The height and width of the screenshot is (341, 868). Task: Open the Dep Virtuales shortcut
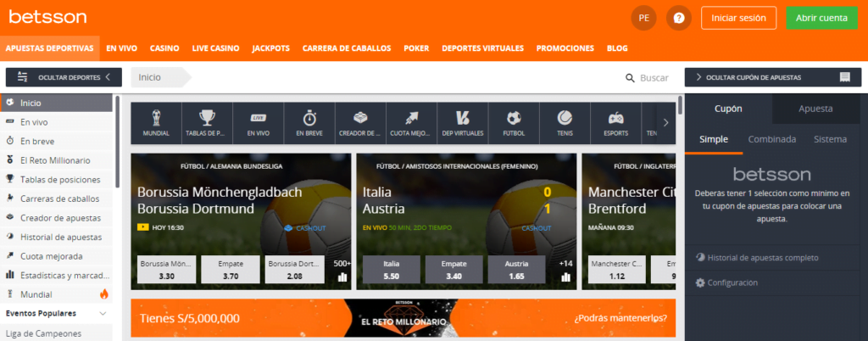pyautogui.click(x=462, y=123)
